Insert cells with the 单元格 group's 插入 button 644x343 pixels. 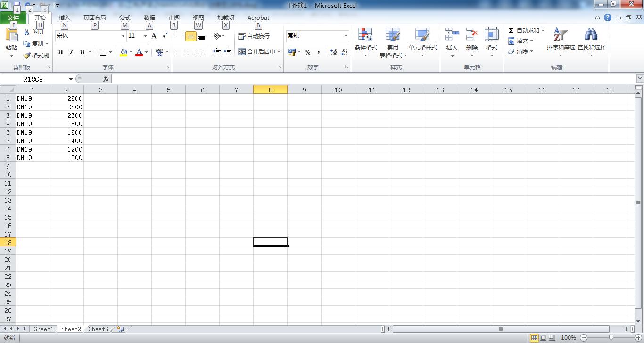(x=452, y=42)
